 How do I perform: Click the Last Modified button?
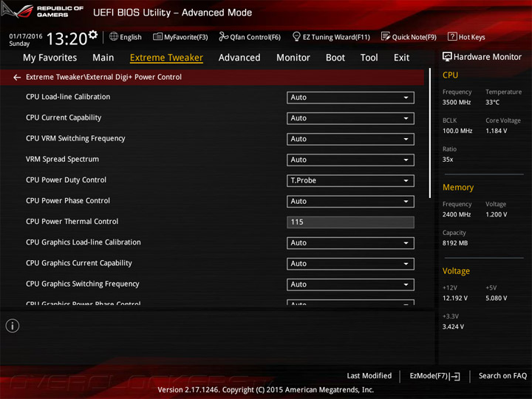[x=369, y=376]
